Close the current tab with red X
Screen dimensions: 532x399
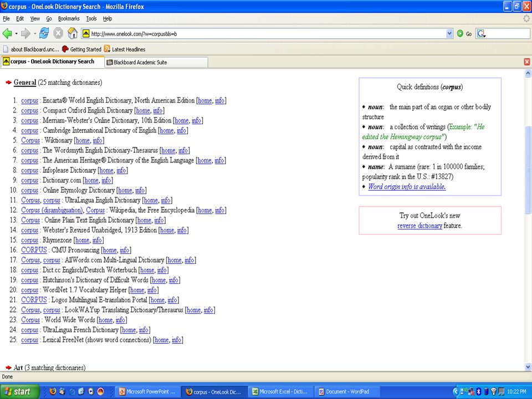[527, 62]
